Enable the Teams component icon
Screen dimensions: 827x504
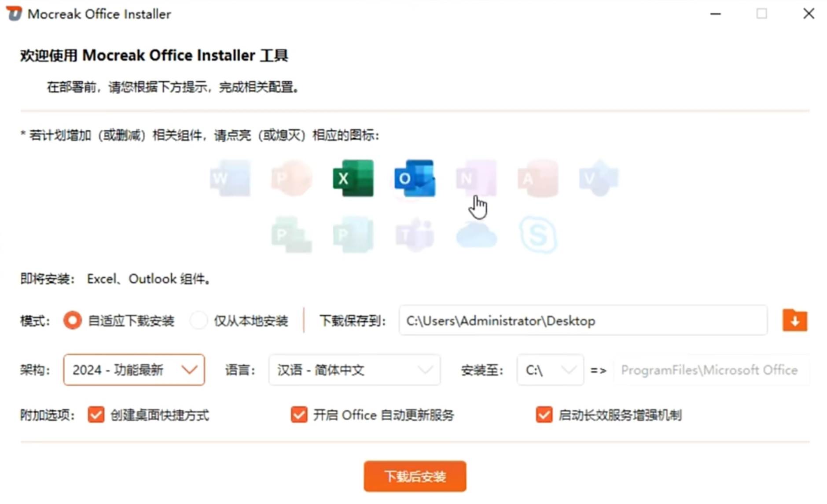(x=414, y=235)
